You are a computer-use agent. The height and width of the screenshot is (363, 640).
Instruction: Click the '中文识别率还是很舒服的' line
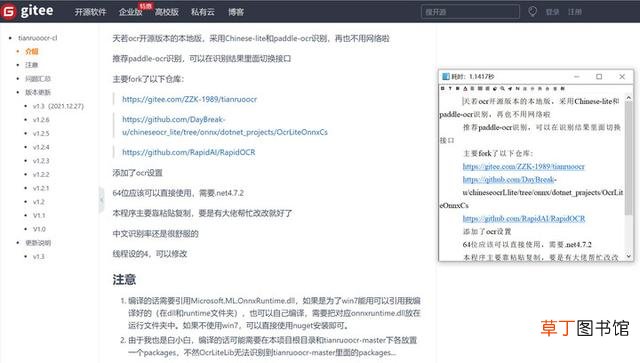(x=156, y=234)
